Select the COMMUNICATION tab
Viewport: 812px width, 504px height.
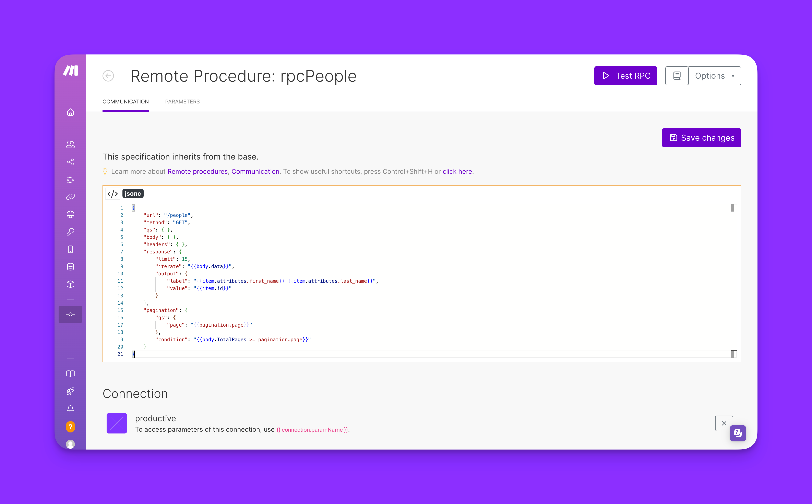tap(126, 102)
